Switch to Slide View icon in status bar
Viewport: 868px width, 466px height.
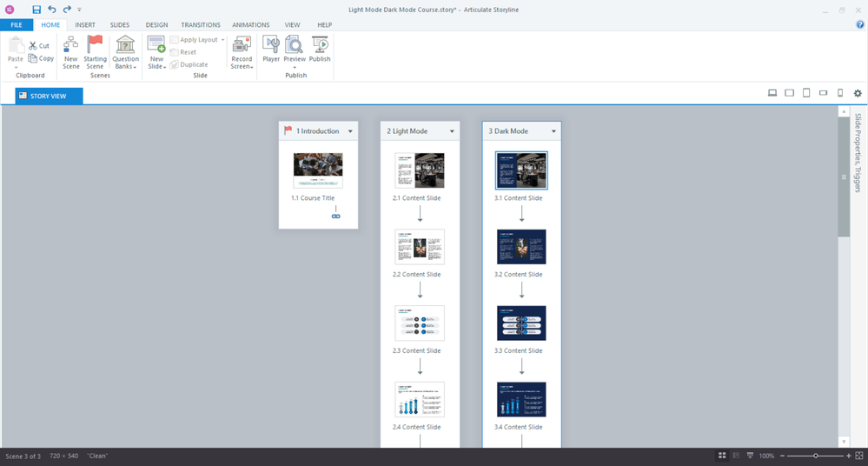coord(736,456)
